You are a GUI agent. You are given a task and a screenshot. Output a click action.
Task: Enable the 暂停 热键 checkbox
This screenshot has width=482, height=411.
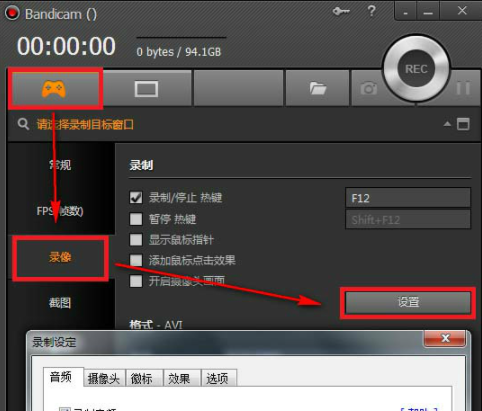click(136, 219)
